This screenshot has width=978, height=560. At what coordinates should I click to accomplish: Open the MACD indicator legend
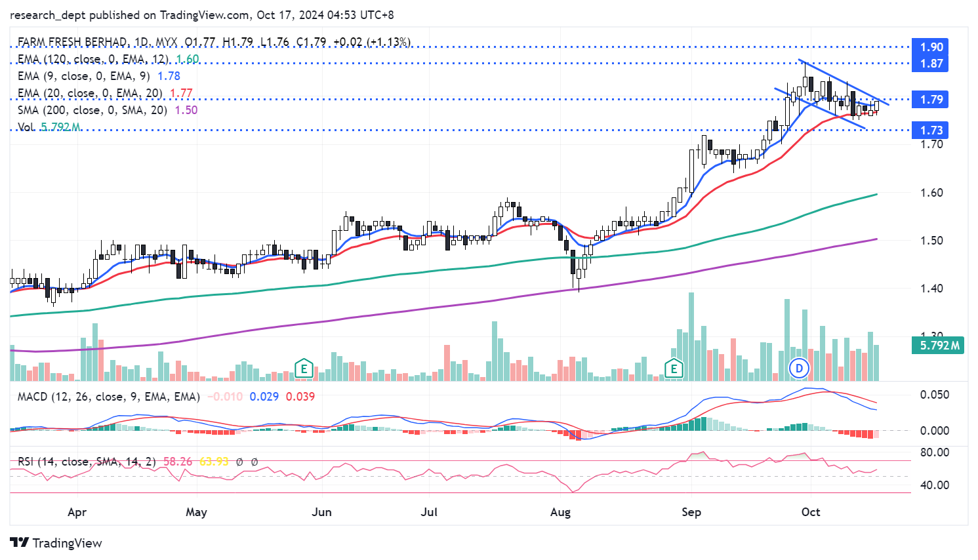[x=108, y=397]
